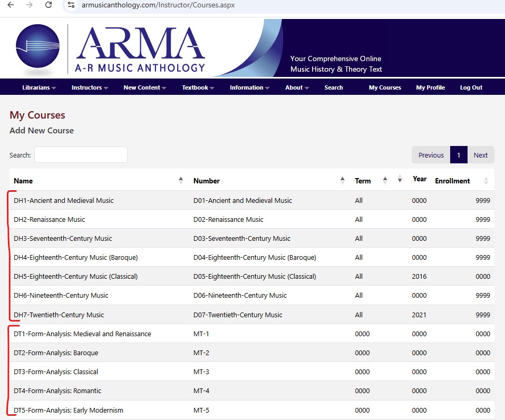This screenshot has width=505, height=420.
Task: Click the ARMA globe logo
Action: tap(37, 48)
